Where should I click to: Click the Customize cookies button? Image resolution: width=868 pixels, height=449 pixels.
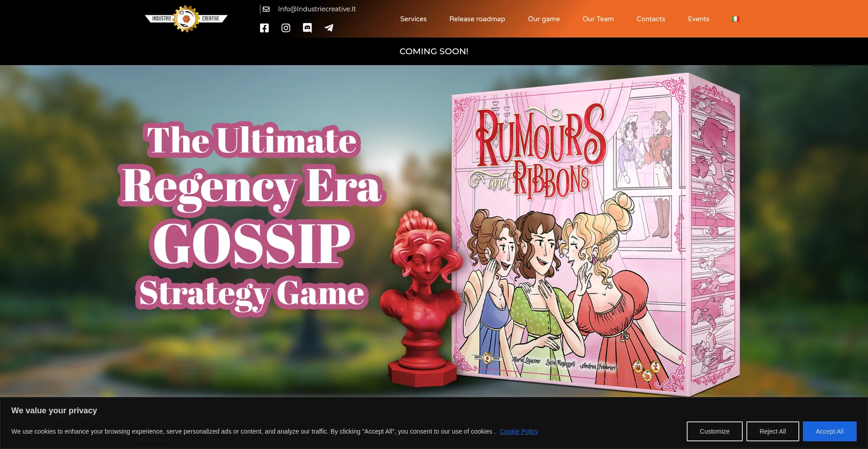(714, 431)
